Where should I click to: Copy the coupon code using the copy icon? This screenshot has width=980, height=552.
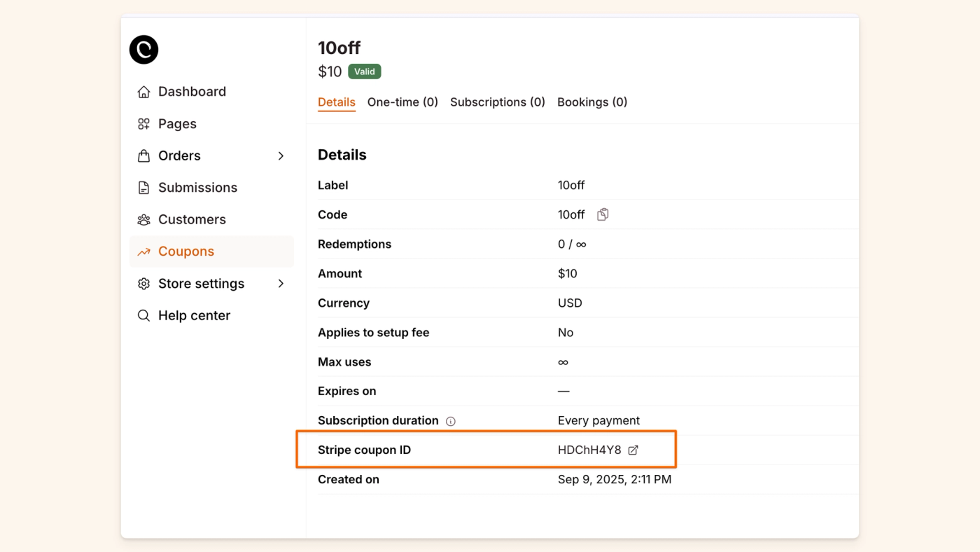pyautogui.click(x=602, y=214)
